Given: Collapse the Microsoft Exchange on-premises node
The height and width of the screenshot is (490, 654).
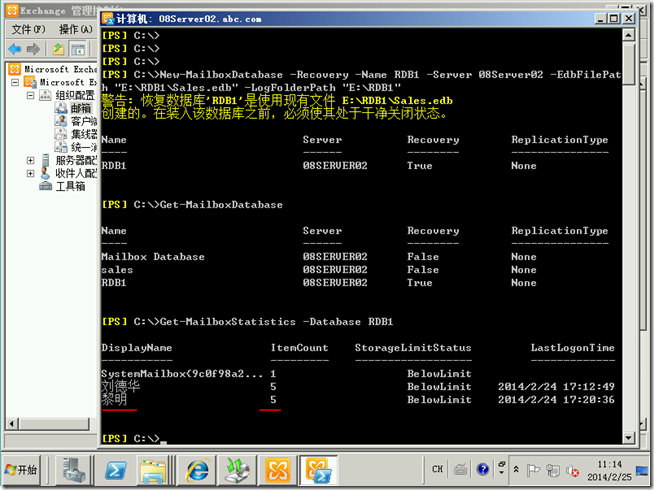Looking at the screenshot, I should [15, 82].
